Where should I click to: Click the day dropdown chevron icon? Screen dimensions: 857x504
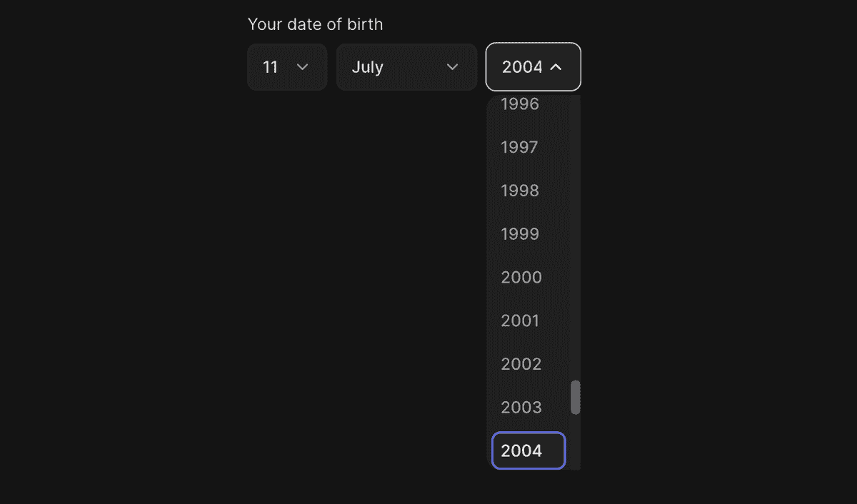[302, 67]
